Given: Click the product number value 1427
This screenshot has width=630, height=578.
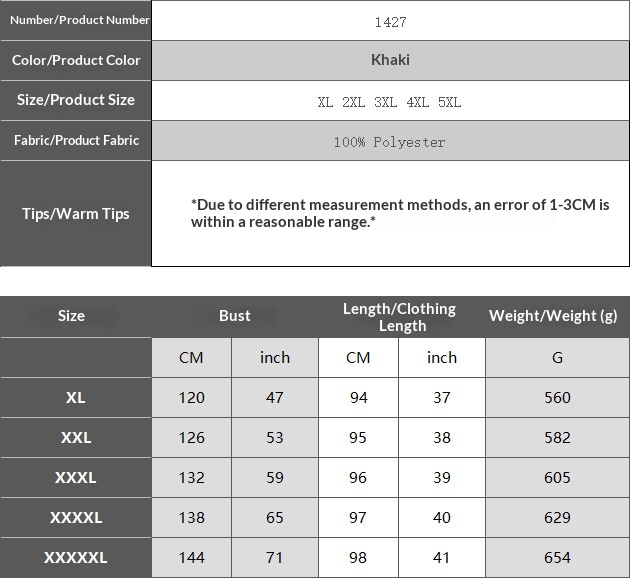Looking at the screenshot, I should (x=390, y=21).
